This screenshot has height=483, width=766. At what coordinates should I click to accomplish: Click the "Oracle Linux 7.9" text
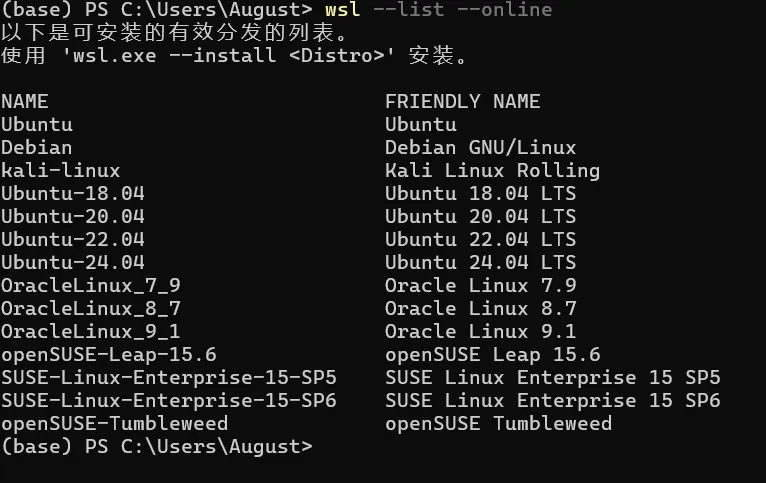tap(480, 286)
